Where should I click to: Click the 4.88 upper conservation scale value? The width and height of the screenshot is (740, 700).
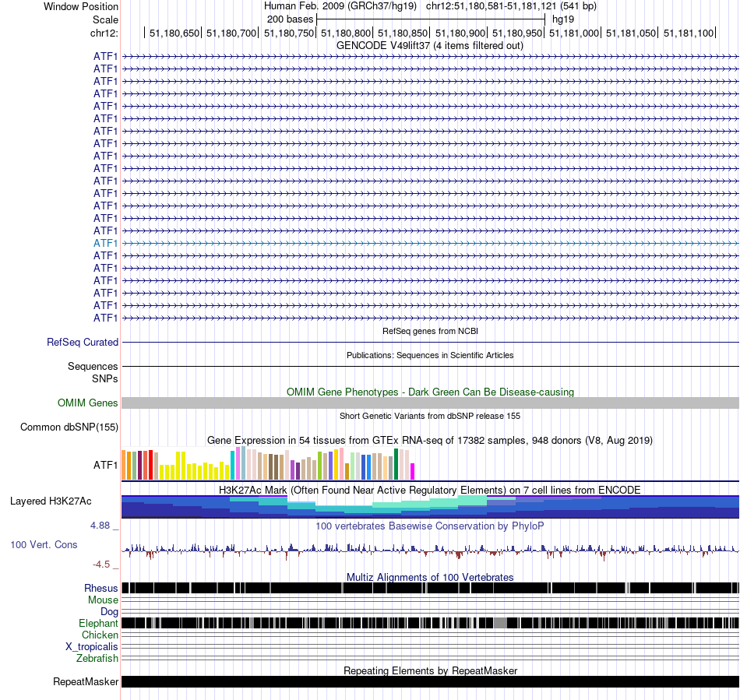click(x=100, y=526)
